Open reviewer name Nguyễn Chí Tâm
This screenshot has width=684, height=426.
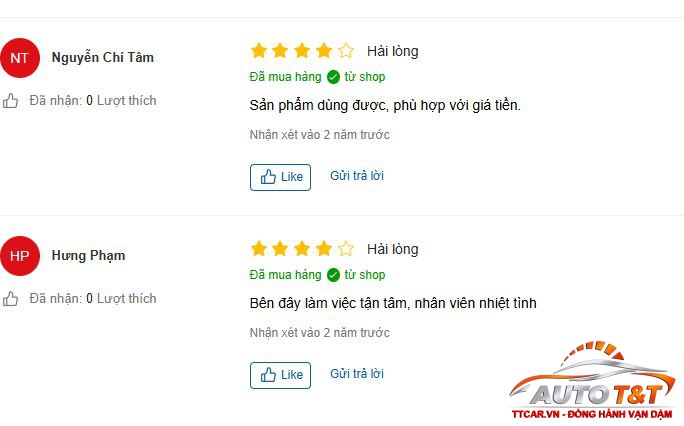103,58
